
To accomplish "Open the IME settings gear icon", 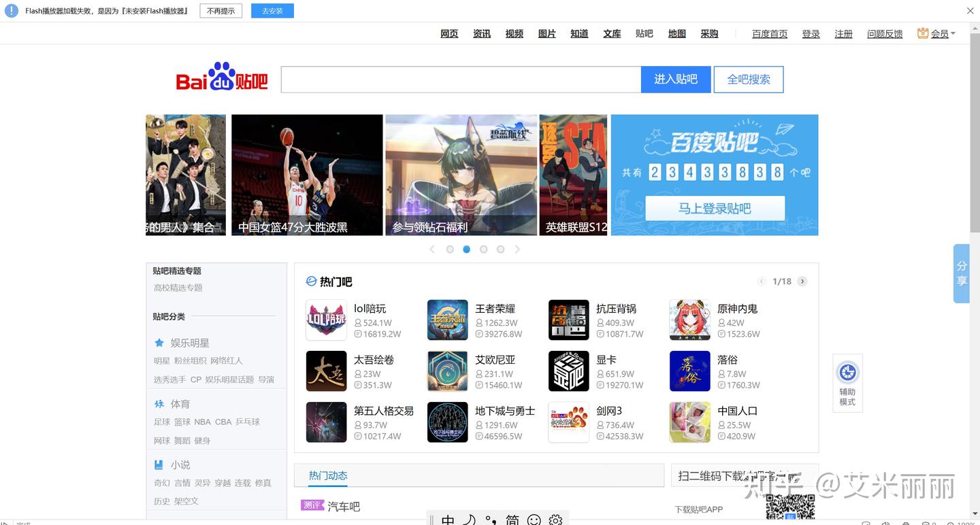I will tap(555, 519).
